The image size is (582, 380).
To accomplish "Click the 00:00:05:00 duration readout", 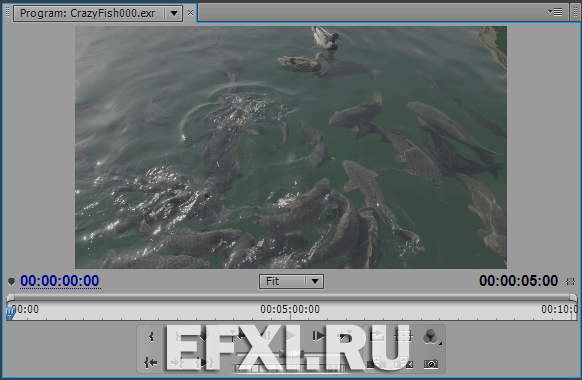I will [x=519, y=281].
